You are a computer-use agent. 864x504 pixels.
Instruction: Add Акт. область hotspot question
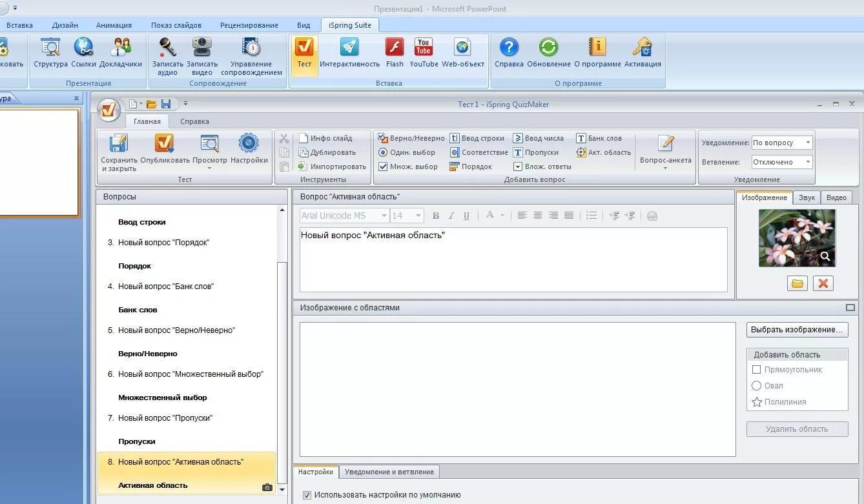(x=603, y=152)
